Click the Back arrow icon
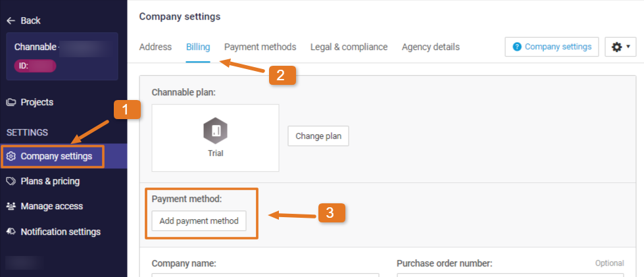Viewport: 644px width, 277px height. (11, 20)
